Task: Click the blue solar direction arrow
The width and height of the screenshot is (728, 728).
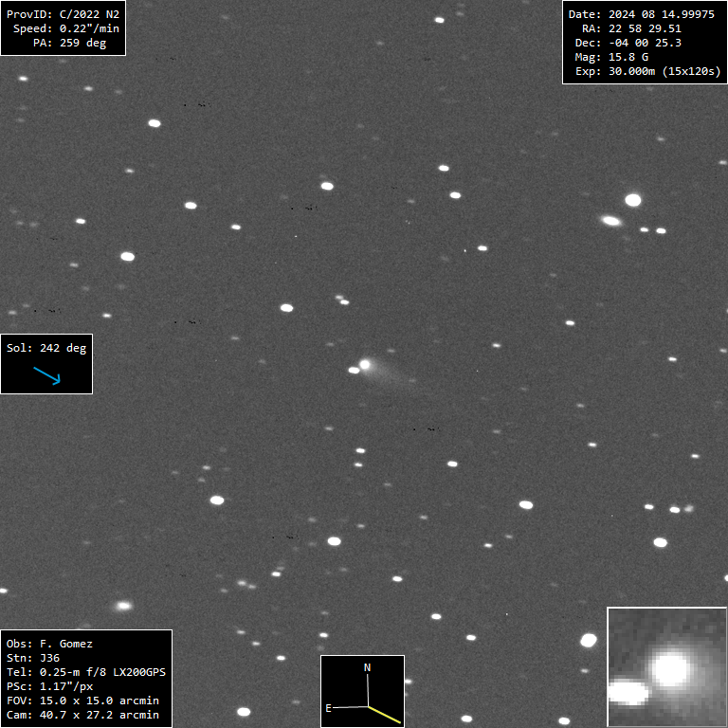Action: (x=47, y=375)
